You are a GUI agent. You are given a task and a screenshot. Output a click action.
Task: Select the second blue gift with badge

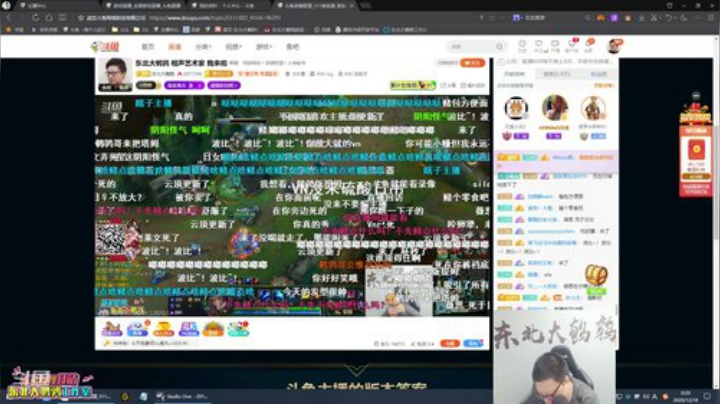click(137, 329)
